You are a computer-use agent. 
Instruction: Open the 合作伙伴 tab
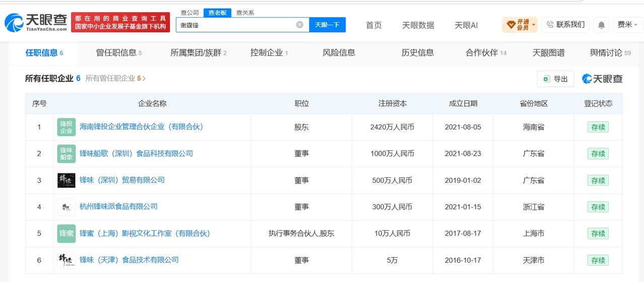click(x=486, y=53)
